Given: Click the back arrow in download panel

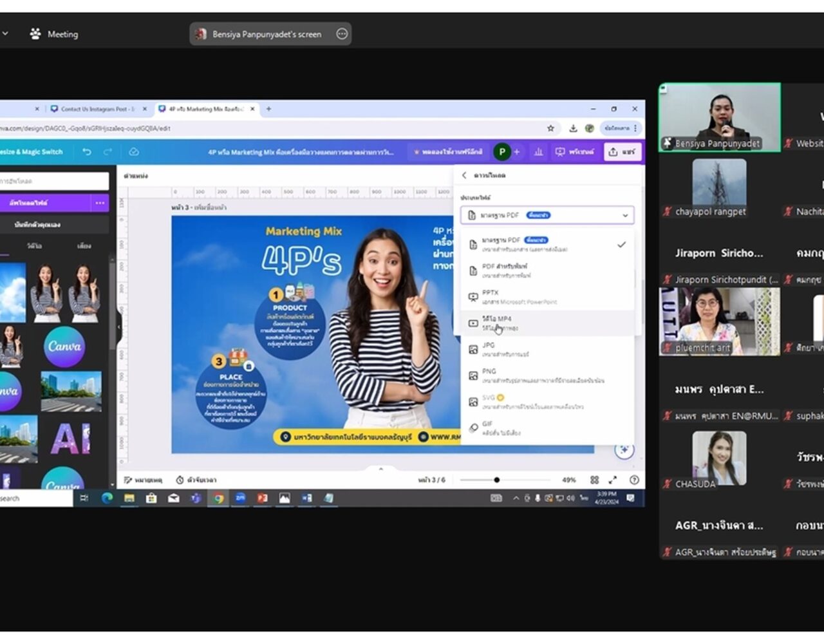Looking at the screenshot, I should tap(464, 175).
